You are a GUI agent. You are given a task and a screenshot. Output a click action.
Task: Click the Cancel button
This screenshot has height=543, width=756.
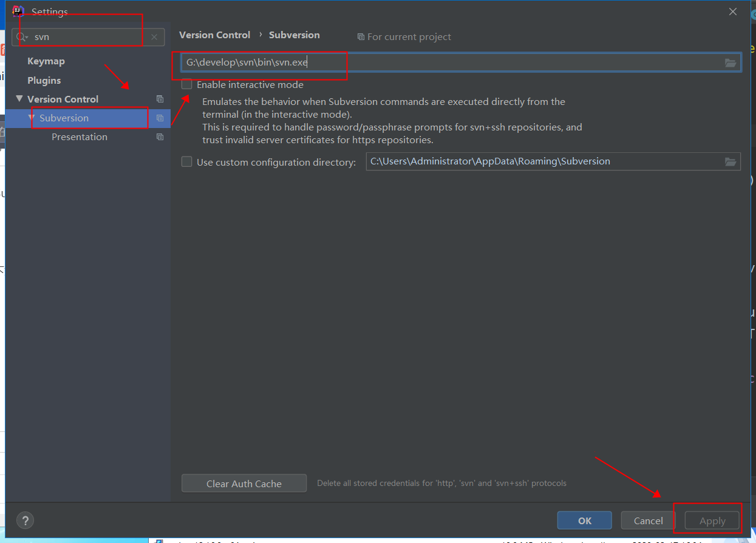pyautogui.click(x=649, y=521)
